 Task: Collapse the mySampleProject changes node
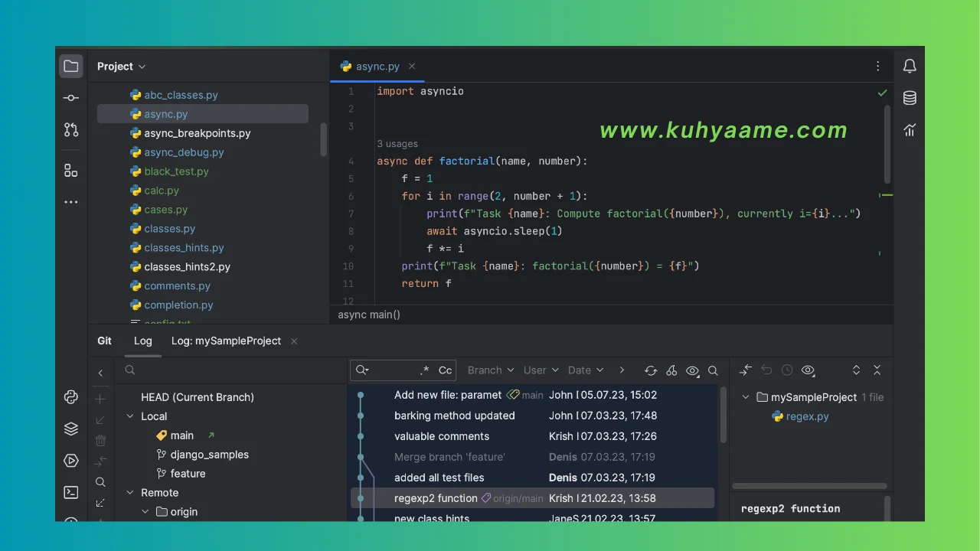coord(746,397)
